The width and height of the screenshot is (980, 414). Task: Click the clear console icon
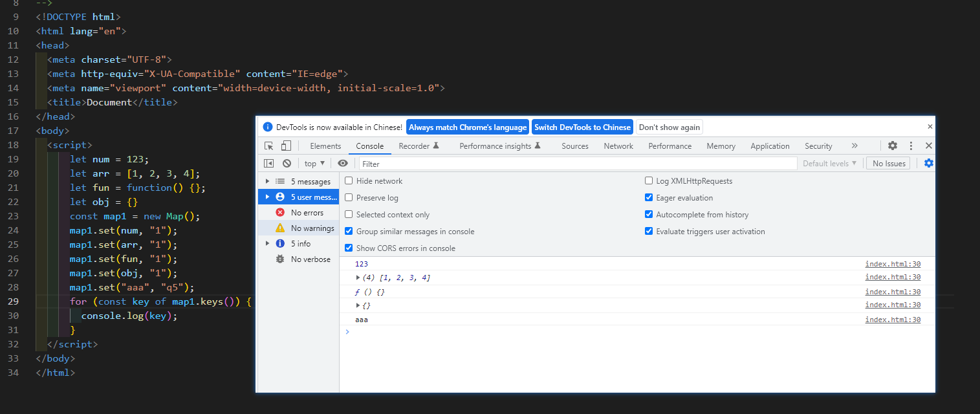pyautogui.click(x=287, y=164)
